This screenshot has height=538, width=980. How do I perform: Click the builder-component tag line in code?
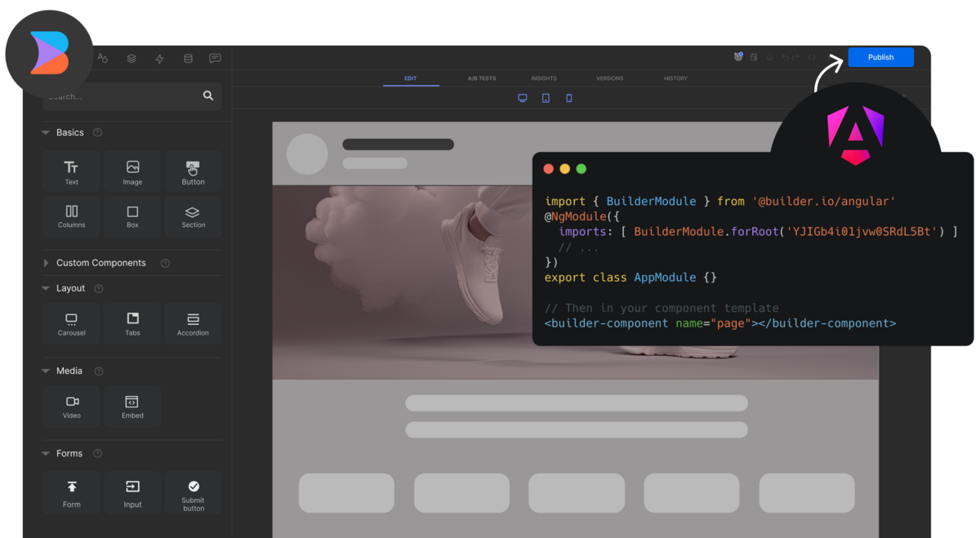click(720, 323)
